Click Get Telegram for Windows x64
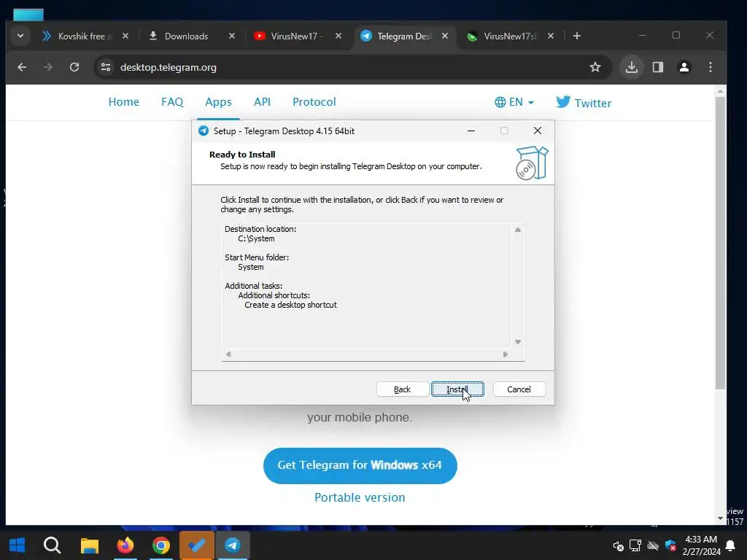The image size is (747, 560). click(360, 465)
